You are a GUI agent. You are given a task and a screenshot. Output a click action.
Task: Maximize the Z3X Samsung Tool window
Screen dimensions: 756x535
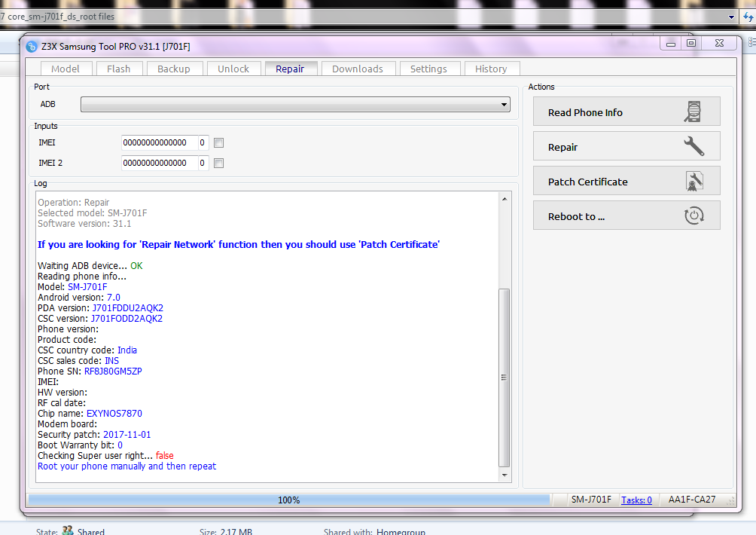coord(691,44)
